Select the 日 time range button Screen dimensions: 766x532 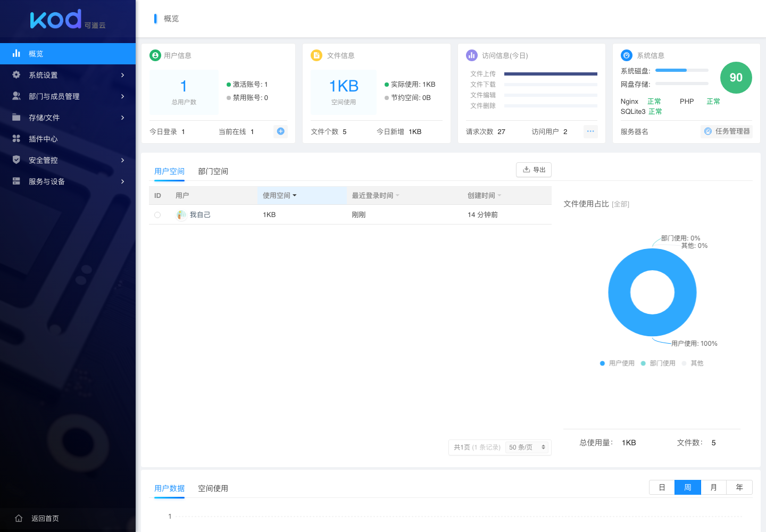tap(662, 487)
